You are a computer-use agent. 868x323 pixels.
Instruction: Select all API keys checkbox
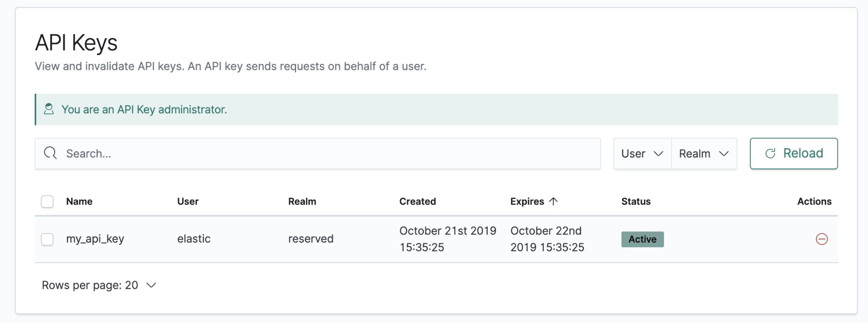(47, 201)
